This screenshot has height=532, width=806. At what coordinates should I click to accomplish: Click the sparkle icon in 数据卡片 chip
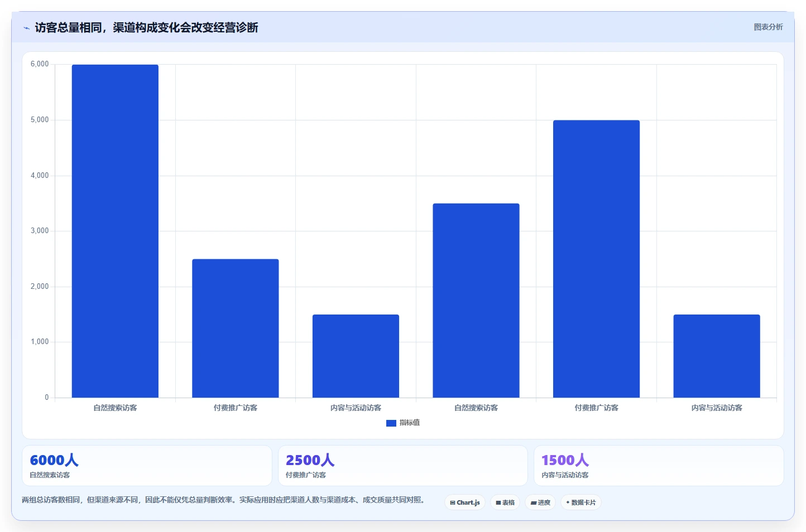coord(568,502)
